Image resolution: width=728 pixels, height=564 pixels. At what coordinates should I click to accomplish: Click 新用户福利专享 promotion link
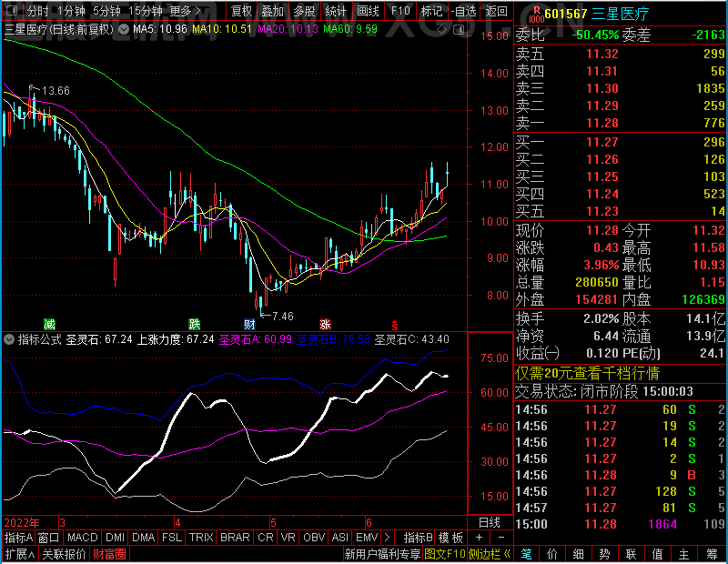pos(382,554)
